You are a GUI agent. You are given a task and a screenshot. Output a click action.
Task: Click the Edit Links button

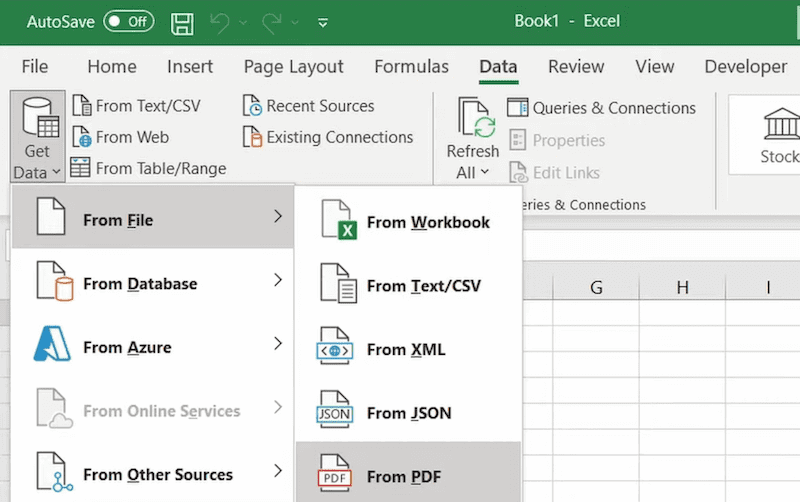coord(554,172)
